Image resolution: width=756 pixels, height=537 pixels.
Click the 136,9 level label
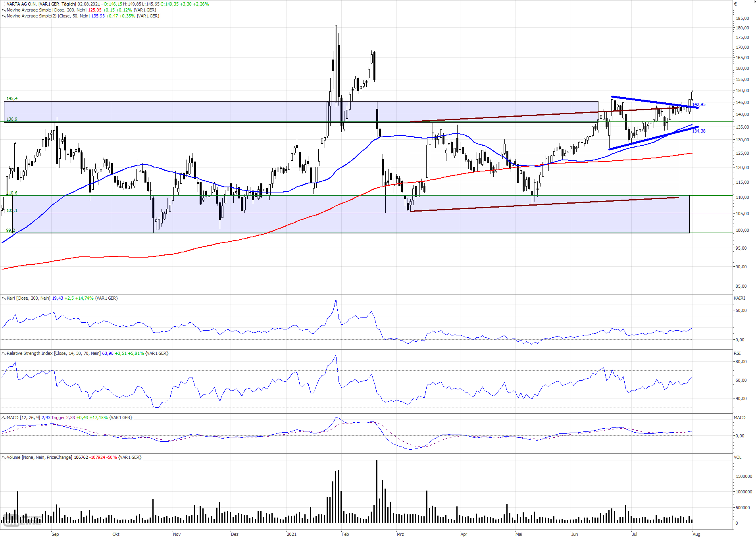click(x=12, y=119)
